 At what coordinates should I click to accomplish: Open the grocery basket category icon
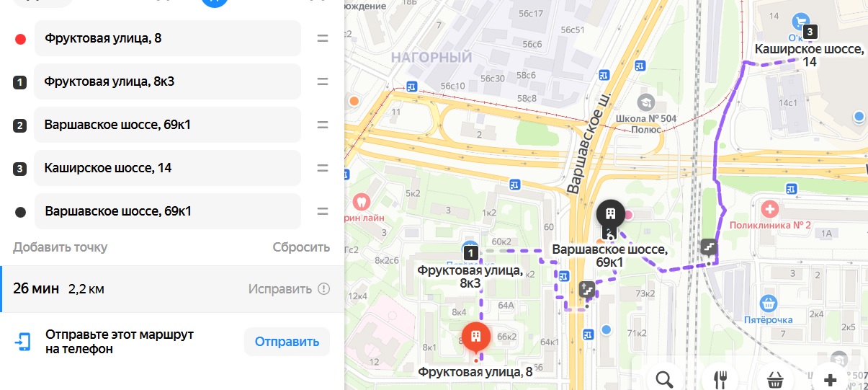pos(775,379)
